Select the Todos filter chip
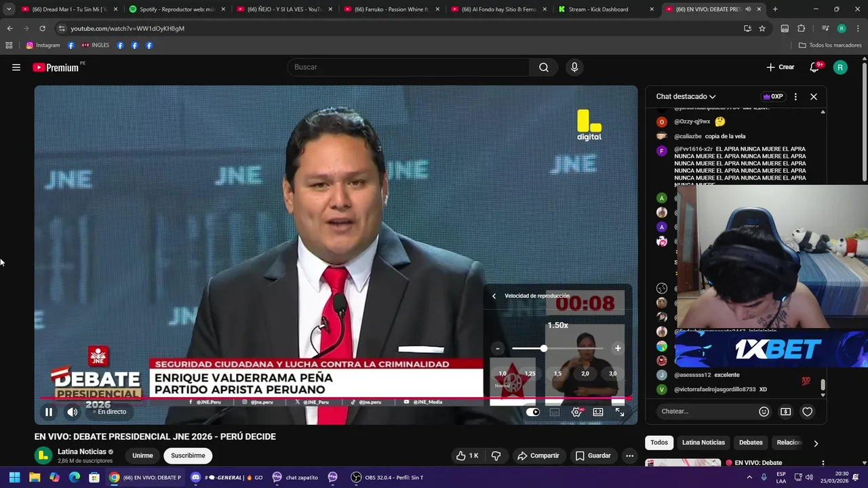868x488 pixels. 659,443
